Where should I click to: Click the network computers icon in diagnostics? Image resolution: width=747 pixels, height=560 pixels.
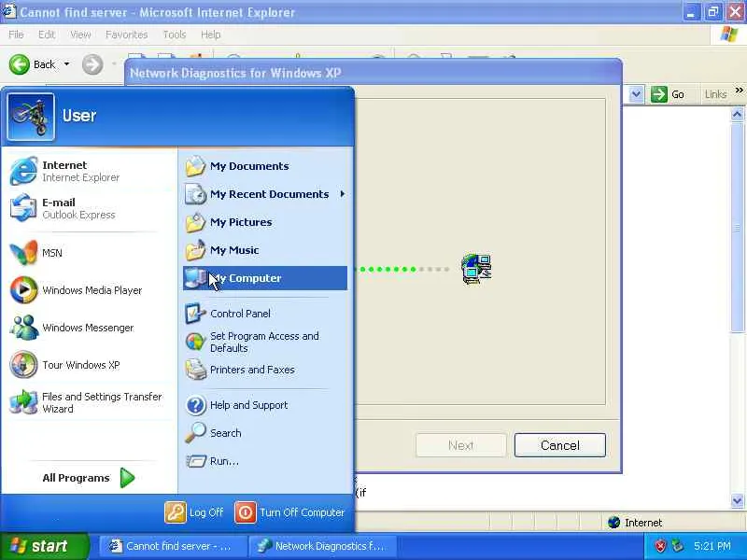[x=476, y=269]
